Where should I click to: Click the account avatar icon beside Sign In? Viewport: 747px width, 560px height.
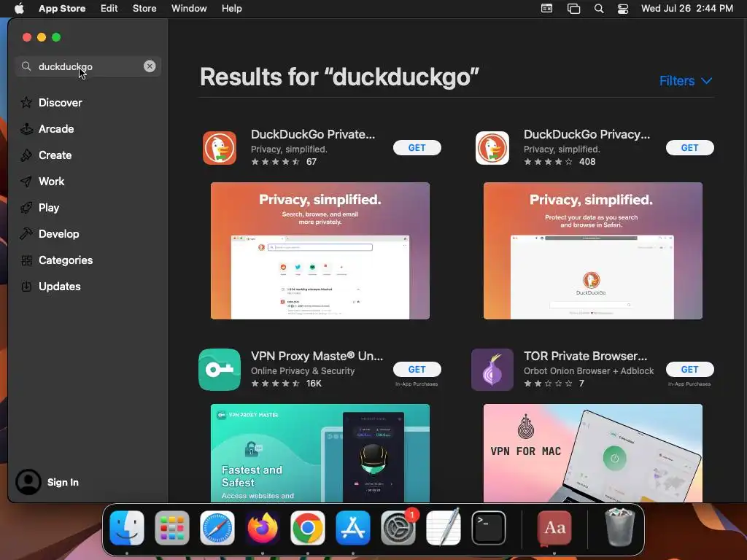tap(28, 482)
